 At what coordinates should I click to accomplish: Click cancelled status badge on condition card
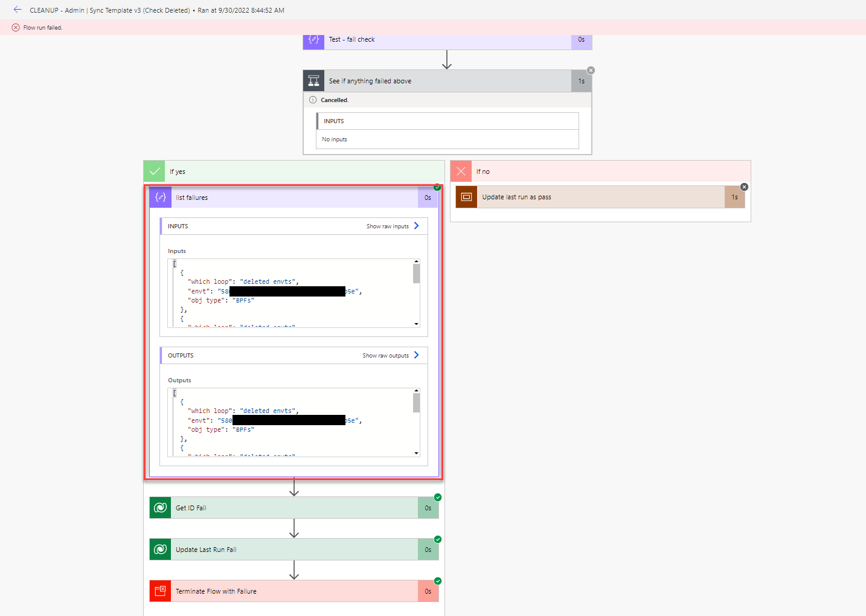click(591, 71)
